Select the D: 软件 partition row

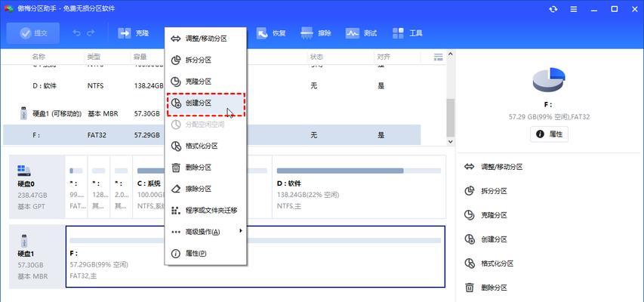tap(211, 86)
